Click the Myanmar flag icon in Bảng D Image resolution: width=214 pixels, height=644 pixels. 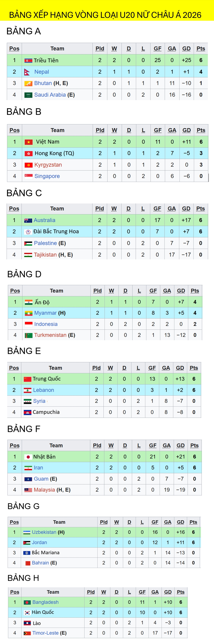(29, 313)
